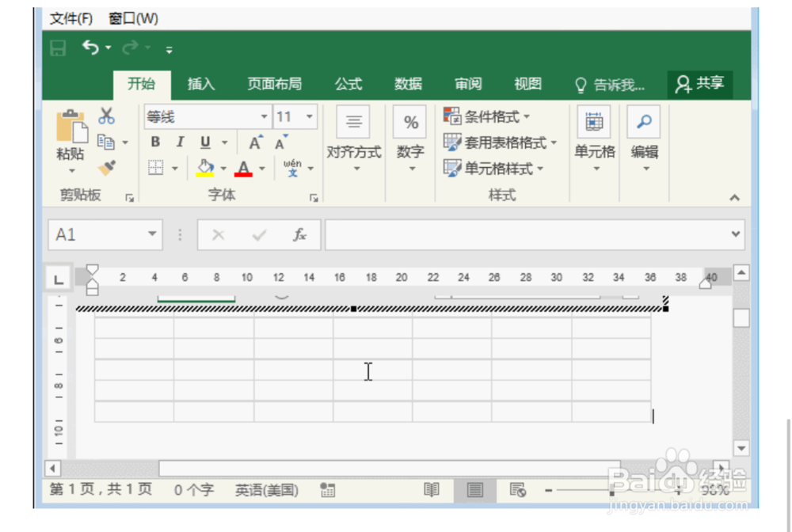This screenshot has height=532, width=792.
Task: Click the Redo arrow icon
Action: point(131,47)
